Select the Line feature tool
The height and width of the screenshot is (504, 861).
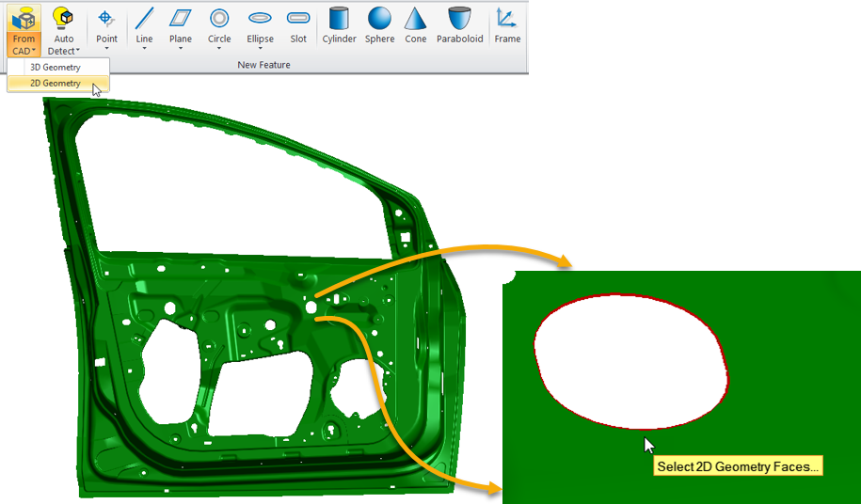click(x=144, y=25)
